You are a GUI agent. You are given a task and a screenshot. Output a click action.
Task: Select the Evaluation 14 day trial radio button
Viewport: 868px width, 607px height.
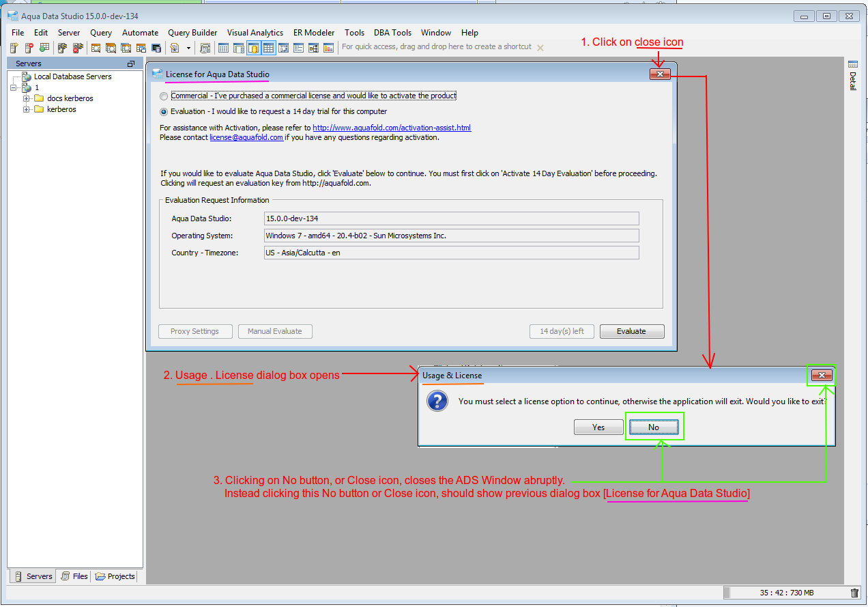click(163, 111)
